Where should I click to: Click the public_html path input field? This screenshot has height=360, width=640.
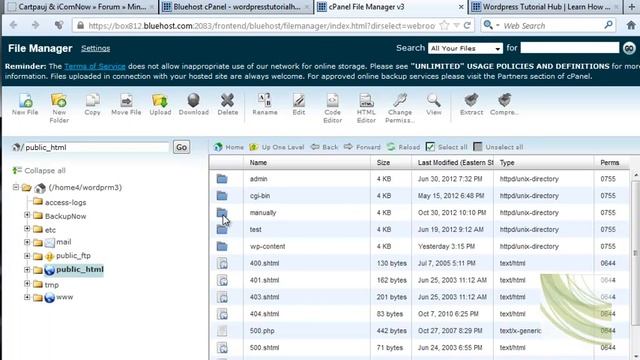point(96,147)
